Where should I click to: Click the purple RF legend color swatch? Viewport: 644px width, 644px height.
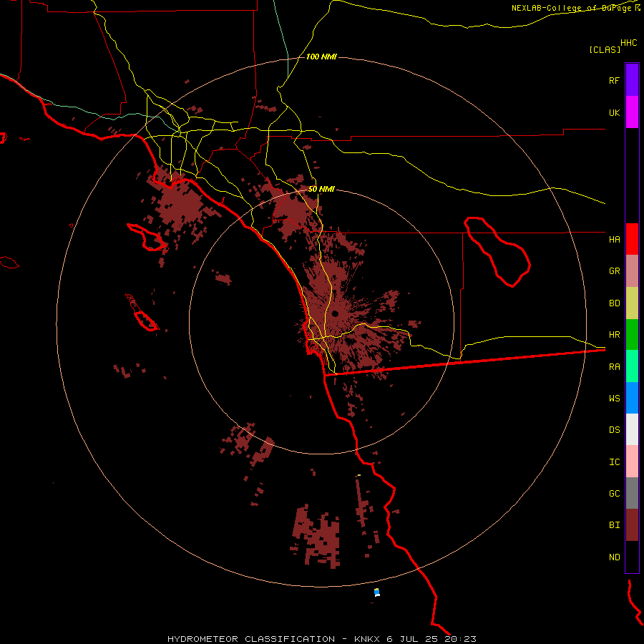pos(632,80)
